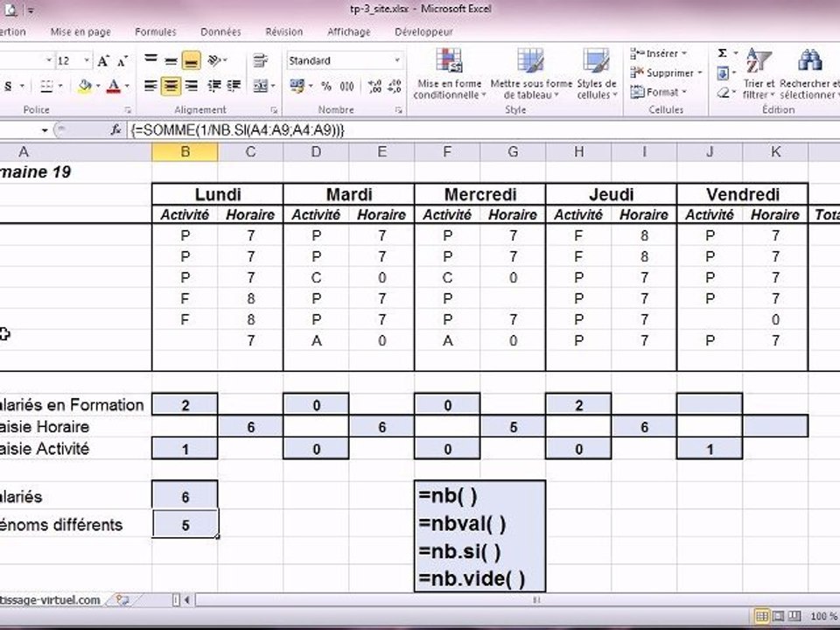Click the increase font size icon
840x630 pixels.
click(103, 60)
